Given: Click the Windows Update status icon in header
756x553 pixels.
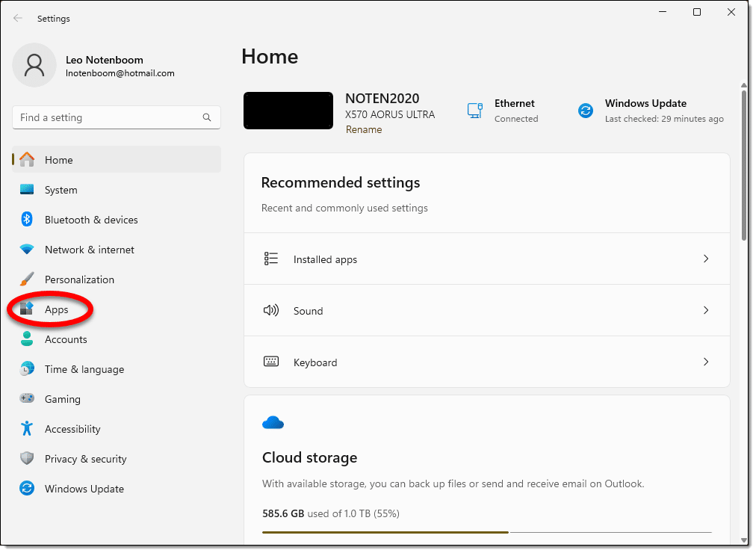Looking at the screenshot, I should (586, 111).
